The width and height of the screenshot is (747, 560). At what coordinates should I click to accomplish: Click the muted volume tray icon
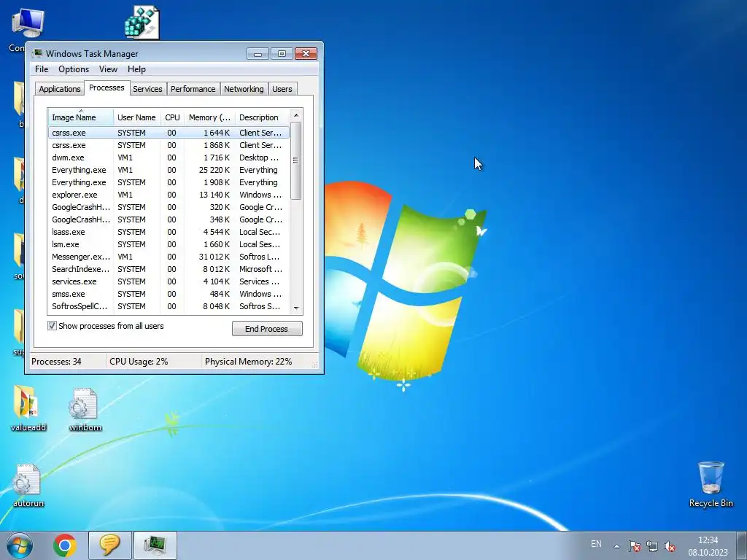[x=670, y=546]
